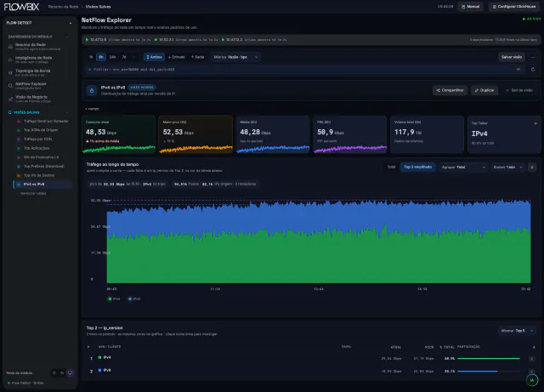Click the Resumo da Rede breadcrumb
The image size is (544, 392).
click(64, 7)
